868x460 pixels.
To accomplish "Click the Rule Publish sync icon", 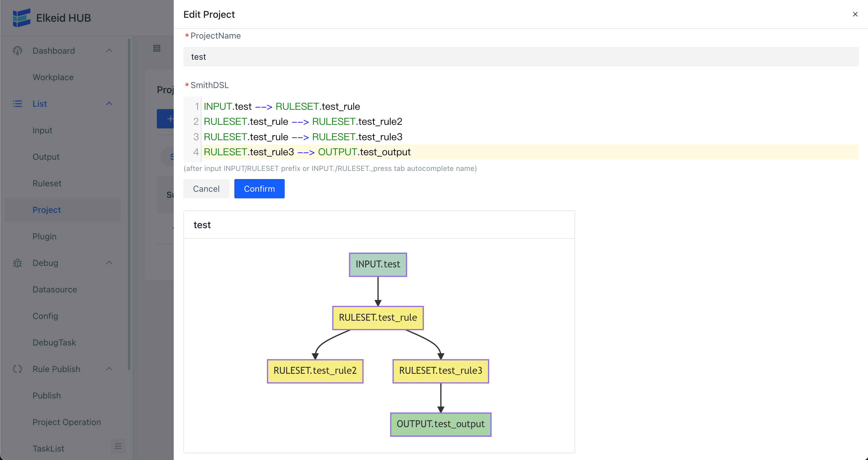I will [17, 369].
